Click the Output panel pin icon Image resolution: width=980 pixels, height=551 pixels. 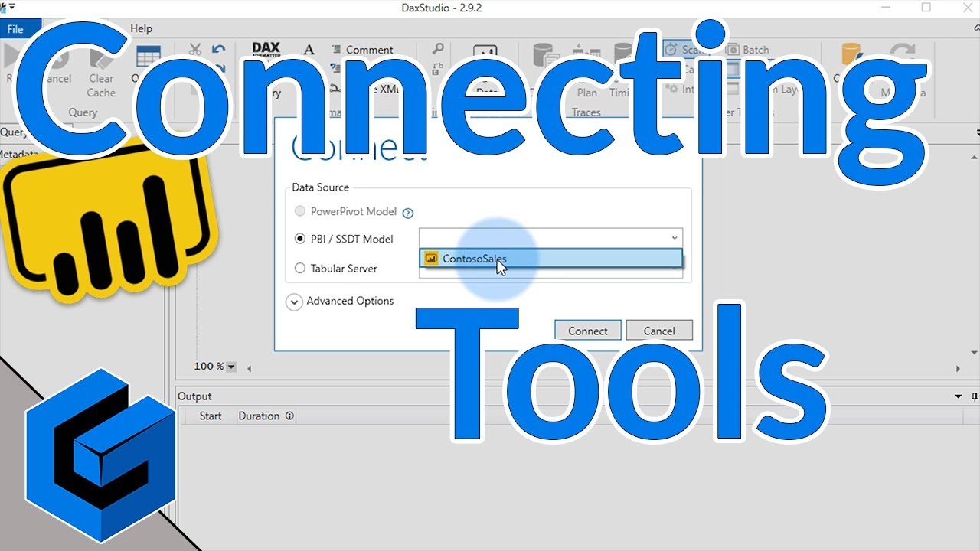pos(975,396)
